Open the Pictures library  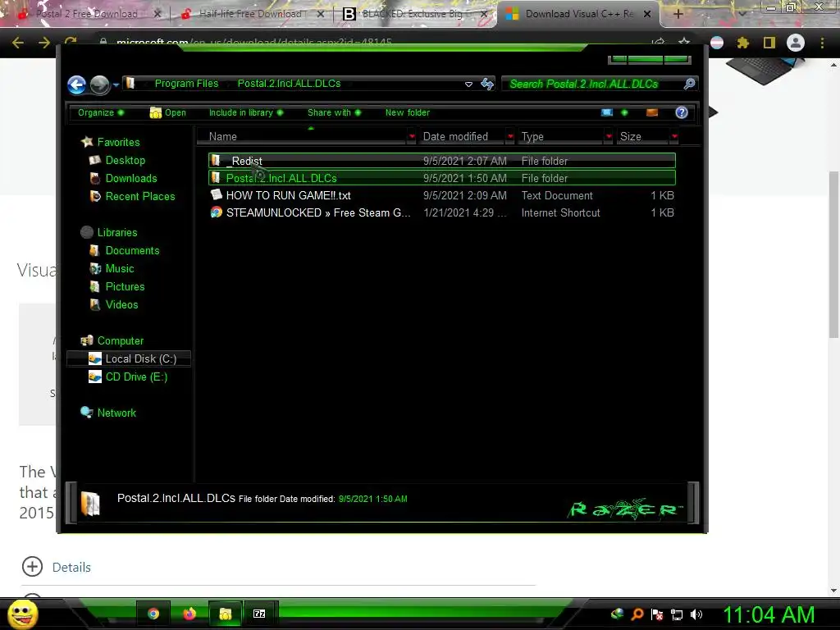(x=125, y=286)
